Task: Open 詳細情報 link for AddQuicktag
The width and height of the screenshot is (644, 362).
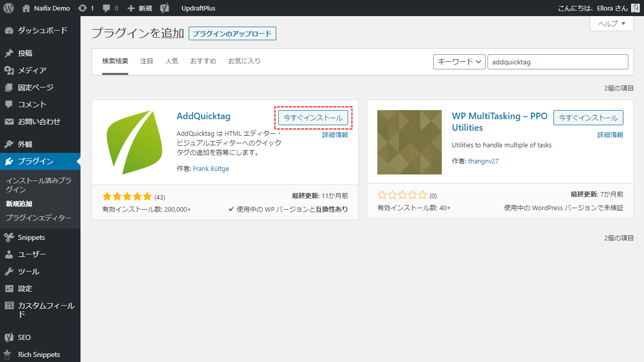Action: [x=335, y=135]
